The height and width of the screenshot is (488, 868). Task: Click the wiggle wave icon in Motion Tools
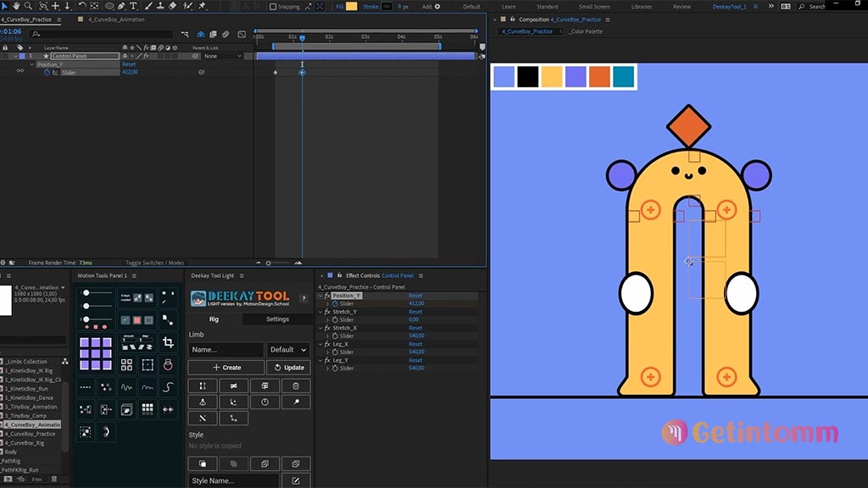127,387
